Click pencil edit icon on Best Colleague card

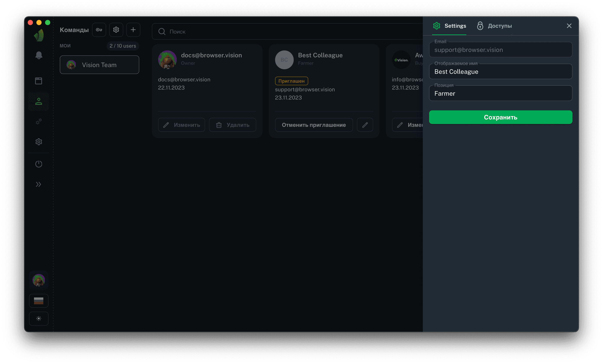click(365, 125)
